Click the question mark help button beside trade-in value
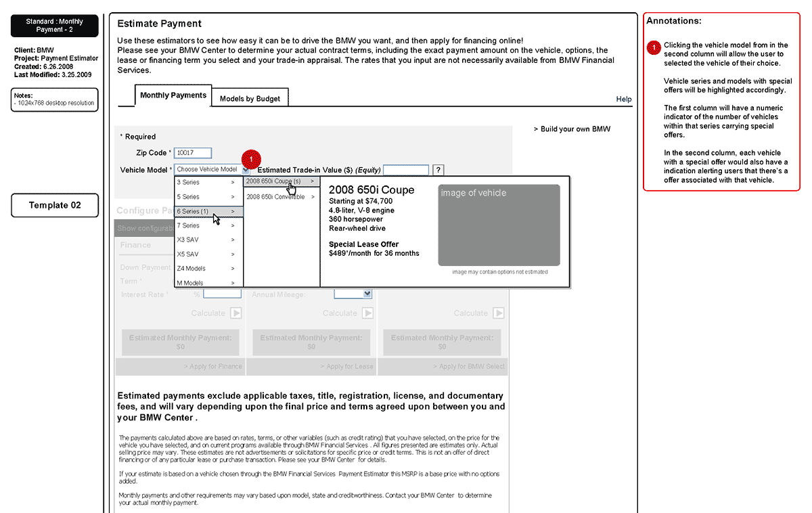Screen dimensions: 812x513 click(x=438, y=170)
